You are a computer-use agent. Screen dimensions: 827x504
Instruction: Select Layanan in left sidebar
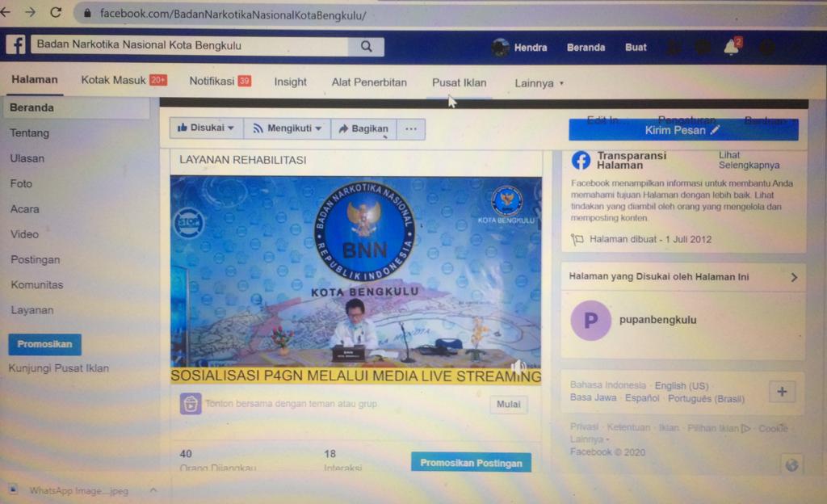[x=32, y=310]
